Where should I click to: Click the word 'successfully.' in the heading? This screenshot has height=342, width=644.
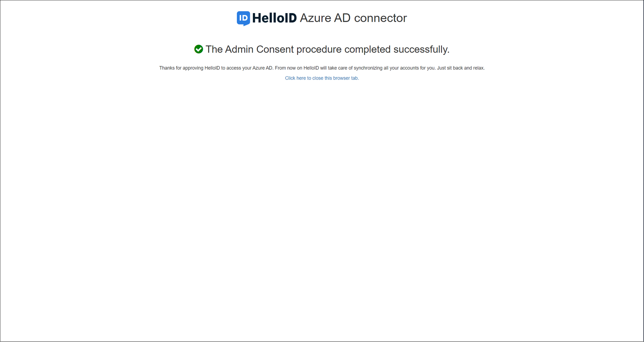point(421,49)
